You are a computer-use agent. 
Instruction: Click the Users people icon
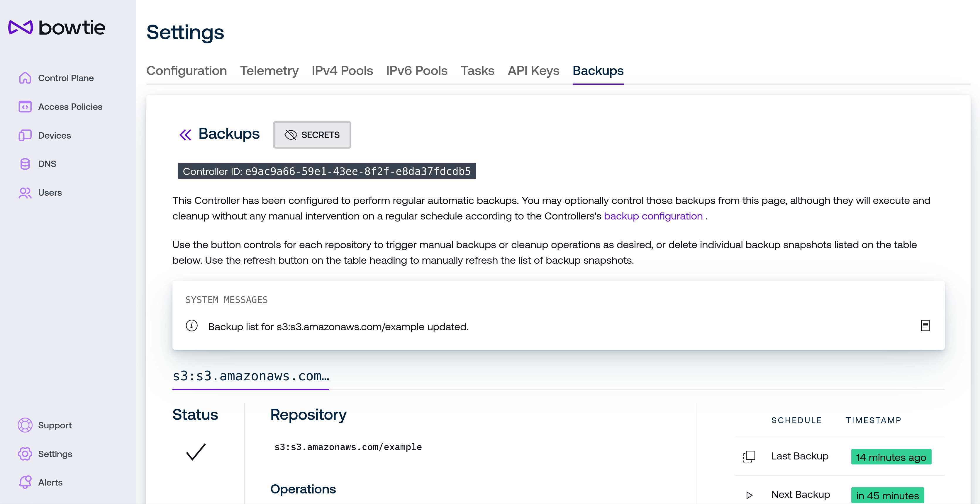point(25,193)
